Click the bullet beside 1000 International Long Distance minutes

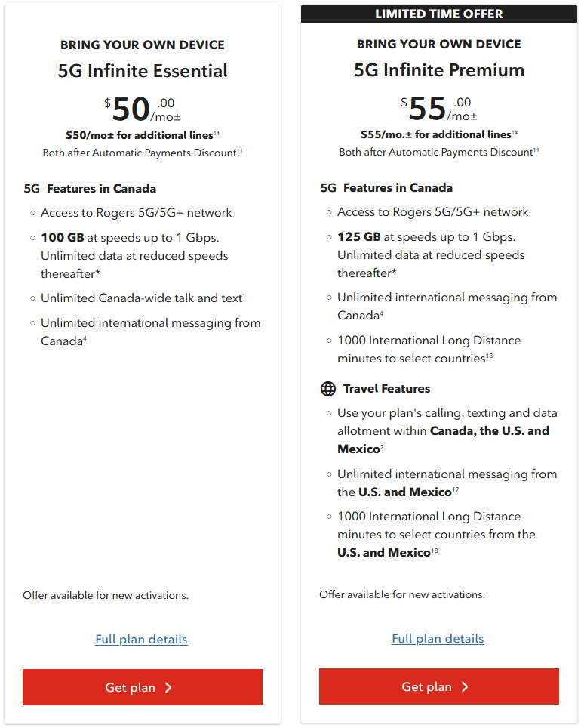click(328, 341)
